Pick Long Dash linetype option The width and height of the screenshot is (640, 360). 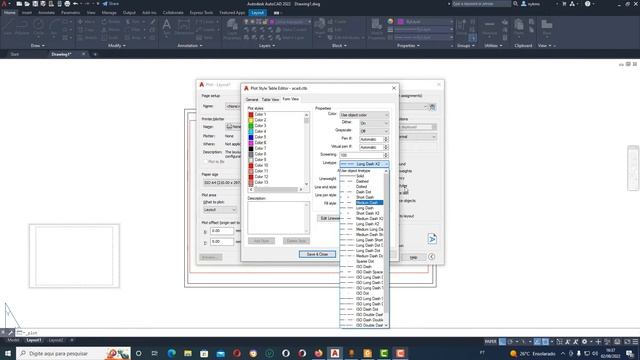tap(362, 208)
